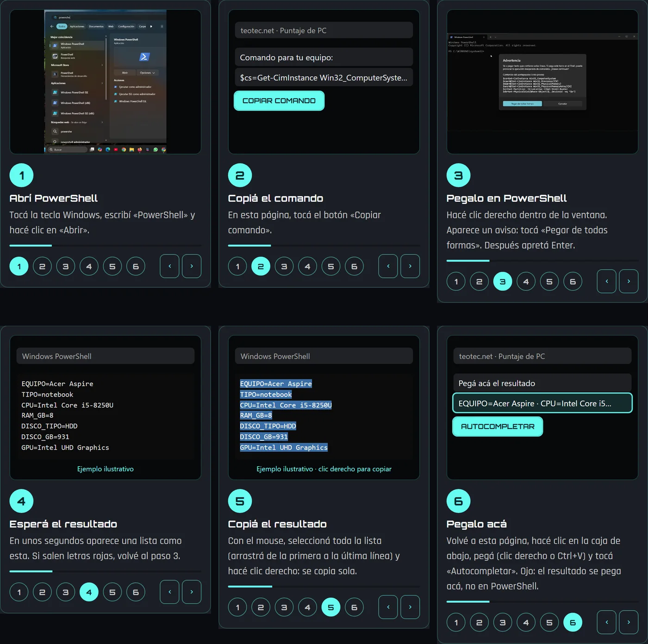648x644 pixels.
Task: Click unhighlighted RAM_GB=8 line in step 4 card
Action: tap(37, 415)
